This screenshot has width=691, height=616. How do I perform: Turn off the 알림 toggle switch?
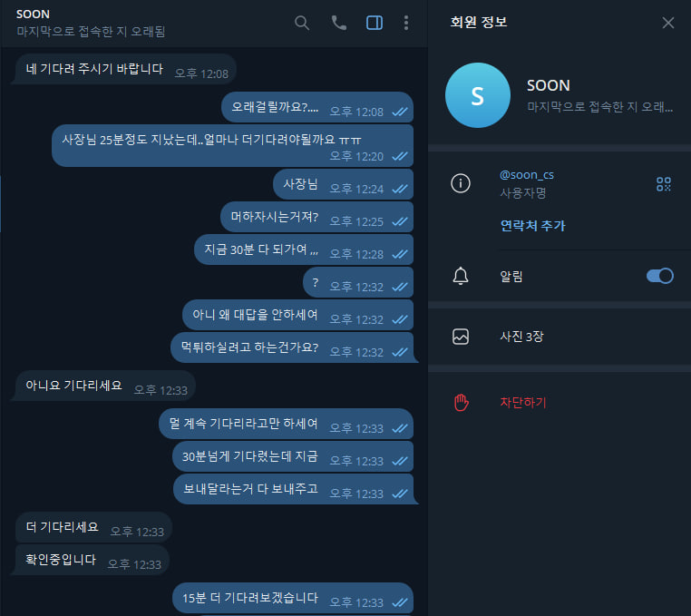659,276
